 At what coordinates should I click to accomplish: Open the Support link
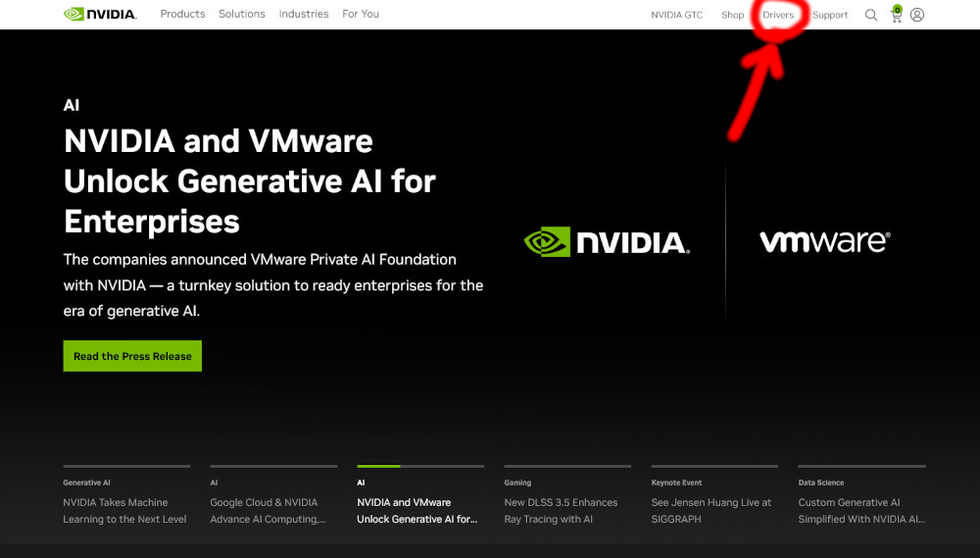click(x=830, y=15)
